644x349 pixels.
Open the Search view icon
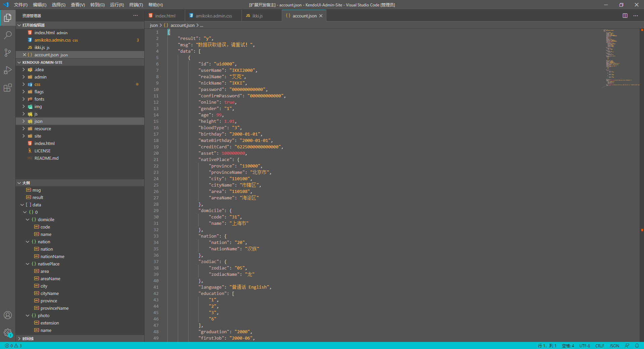click(8, 35)
